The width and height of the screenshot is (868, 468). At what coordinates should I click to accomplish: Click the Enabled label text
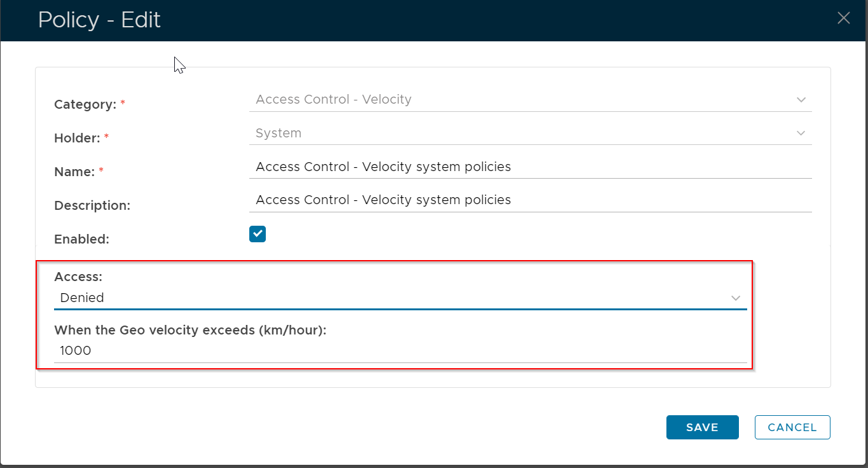[x=82, y=240]
